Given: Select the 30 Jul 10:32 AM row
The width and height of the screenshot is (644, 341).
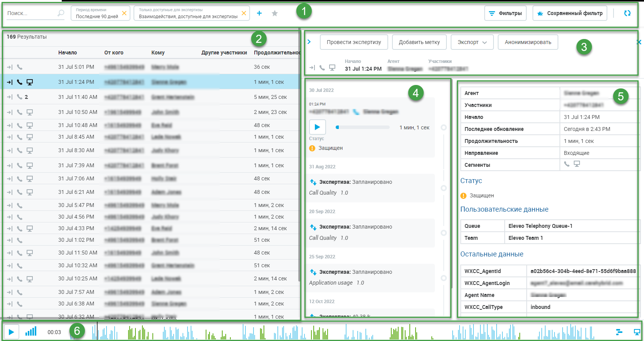Looking at the screenshot, I should pyautogui.click(x=151, y=265).
